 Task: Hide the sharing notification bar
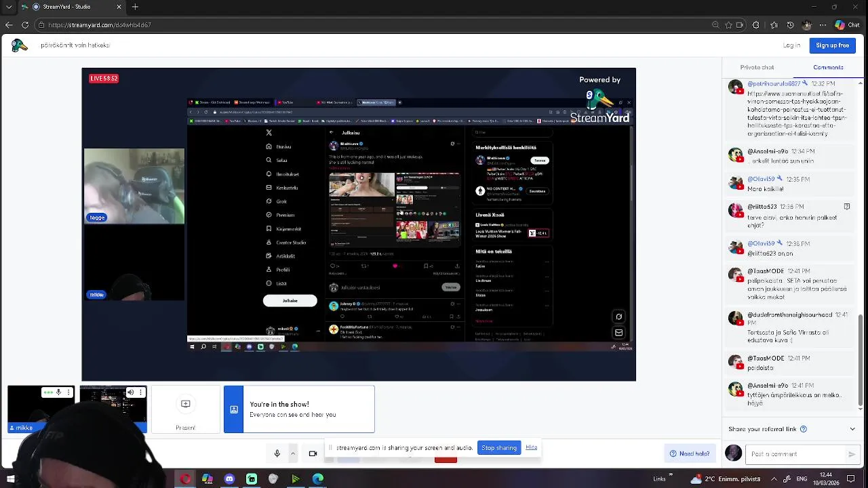tap(532, 447)
